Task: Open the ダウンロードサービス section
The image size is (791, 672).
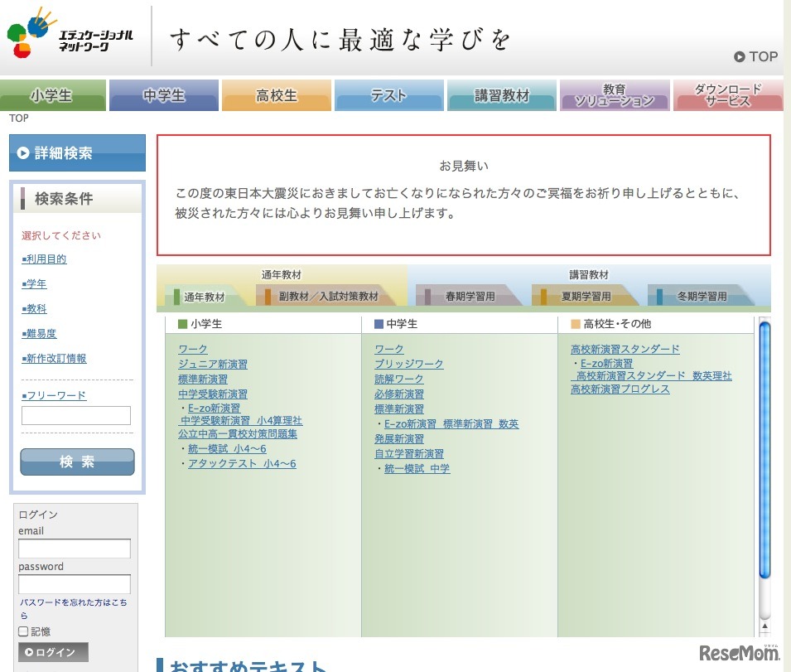Action: tap(727, 94)
